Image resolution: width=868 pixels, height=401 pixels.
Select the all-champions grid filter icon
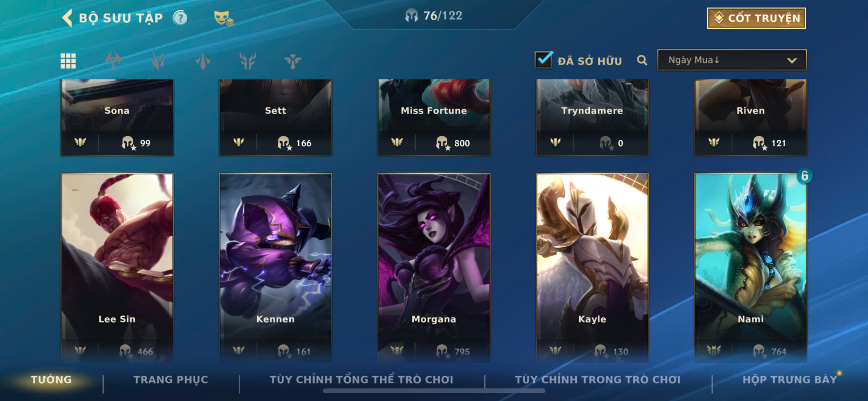coord(68,61)
